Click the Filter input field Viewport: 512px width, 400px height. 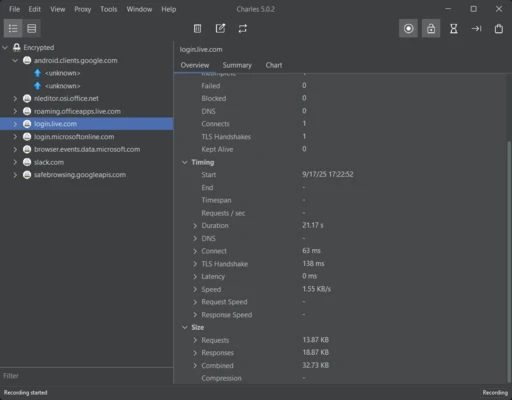pyautogui.click(x=87, y=376)
